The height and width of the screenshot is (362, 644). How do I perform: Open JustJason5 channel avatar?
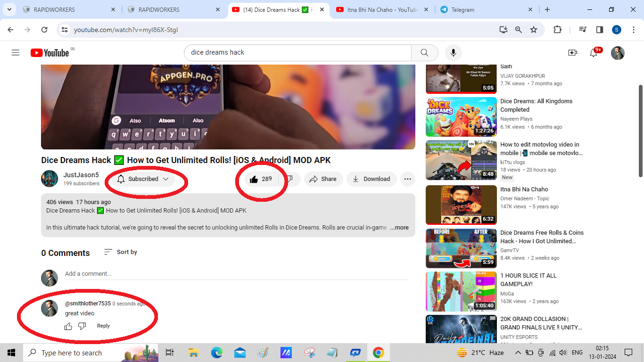pyautogui.click(x=50, y=179)
